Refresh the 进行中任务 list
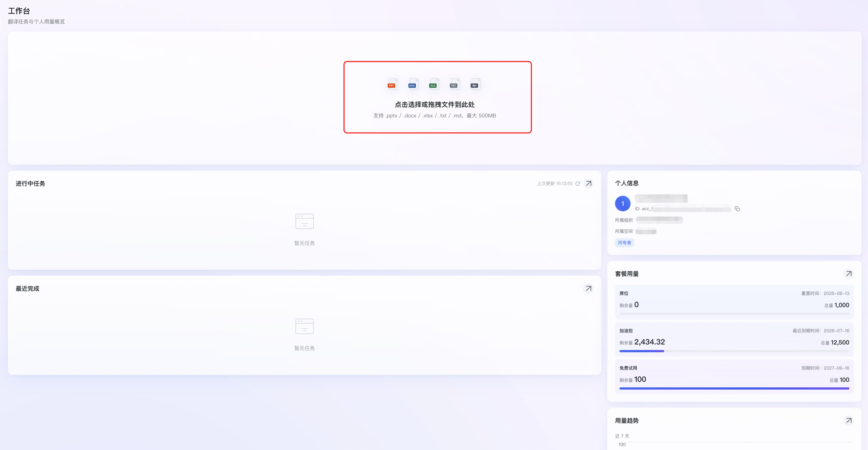The width and height of the screenshot is (868, 450). 578,184
